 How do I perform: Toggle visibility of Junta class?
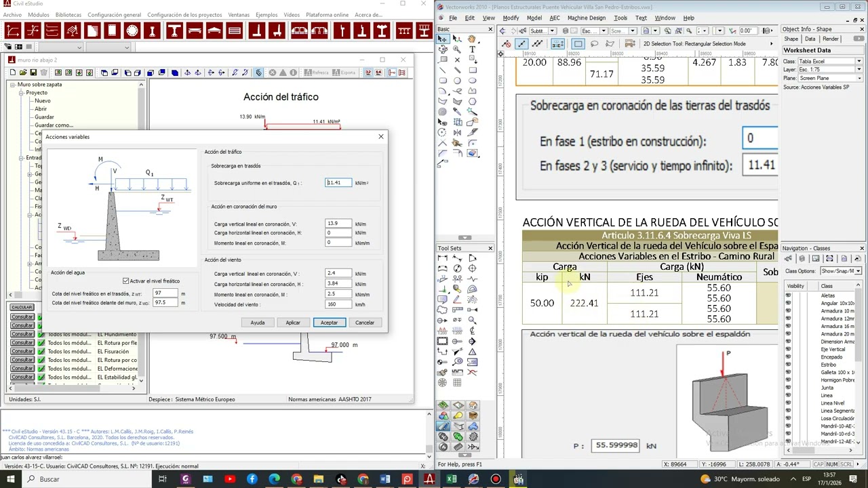click(788, 388)
